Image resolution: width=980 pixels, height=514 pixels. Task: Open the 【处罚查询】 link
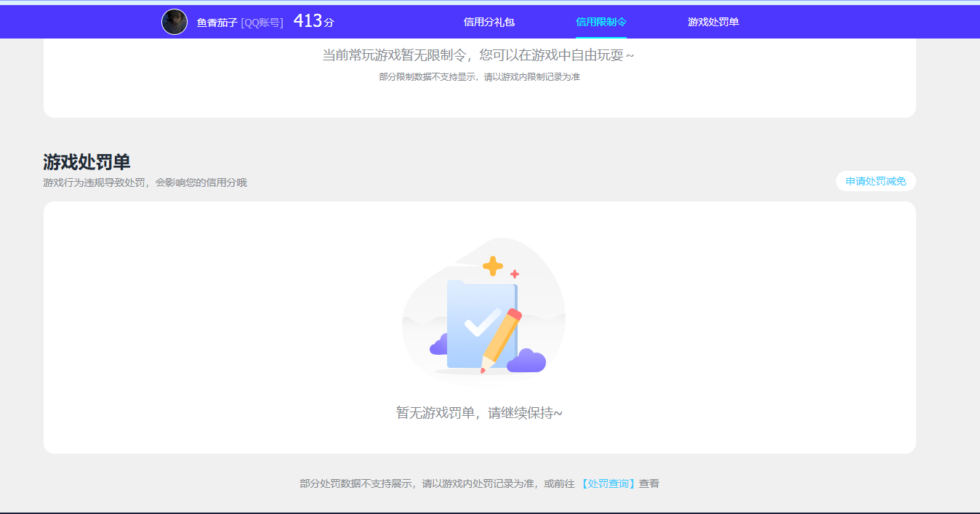pyautogui.click(x=609, y=483)
